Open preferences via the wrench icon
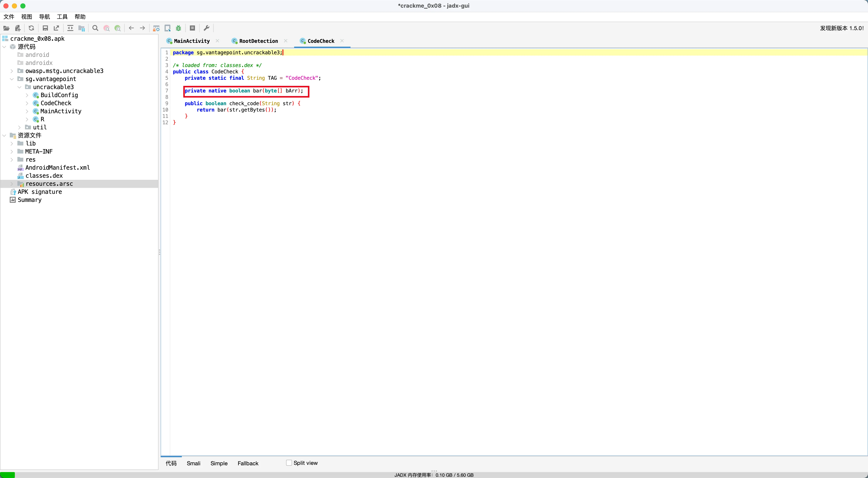Screen dimensions: 868x478 tap(207, 28)
